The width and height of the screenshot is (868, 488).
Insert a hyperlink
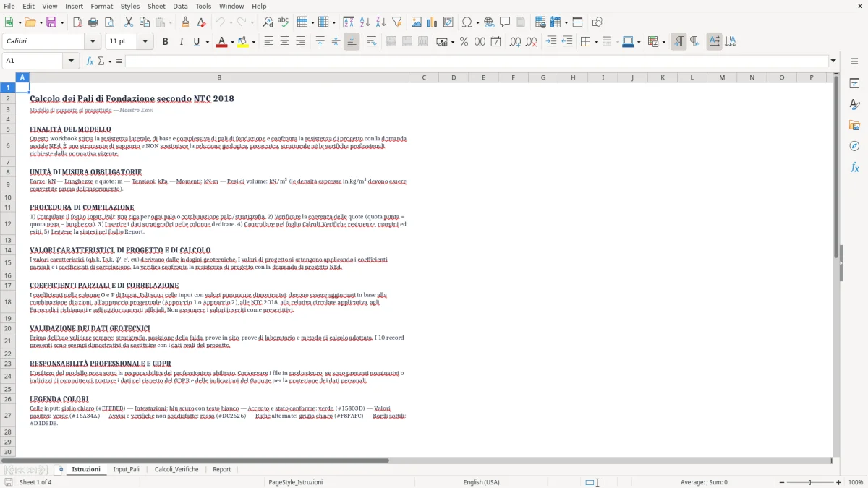489,22
